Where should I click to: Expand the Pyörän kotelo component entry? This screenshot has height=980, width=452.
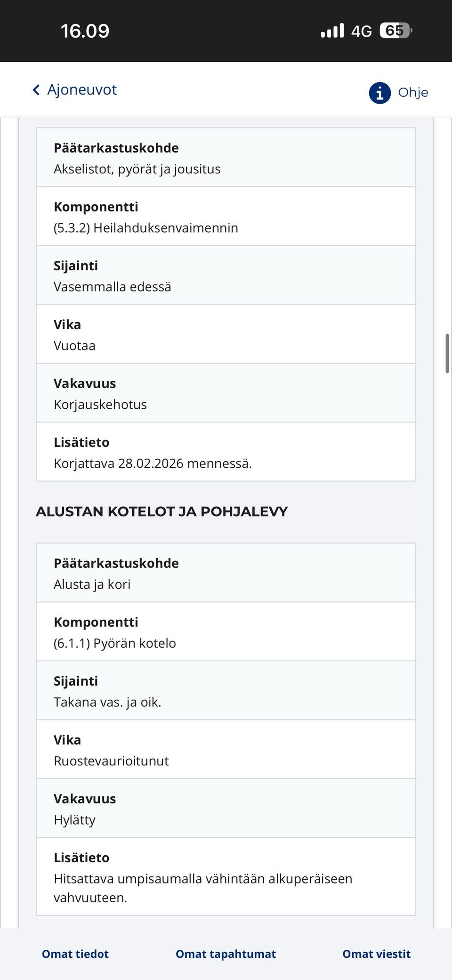pos(225,632)
